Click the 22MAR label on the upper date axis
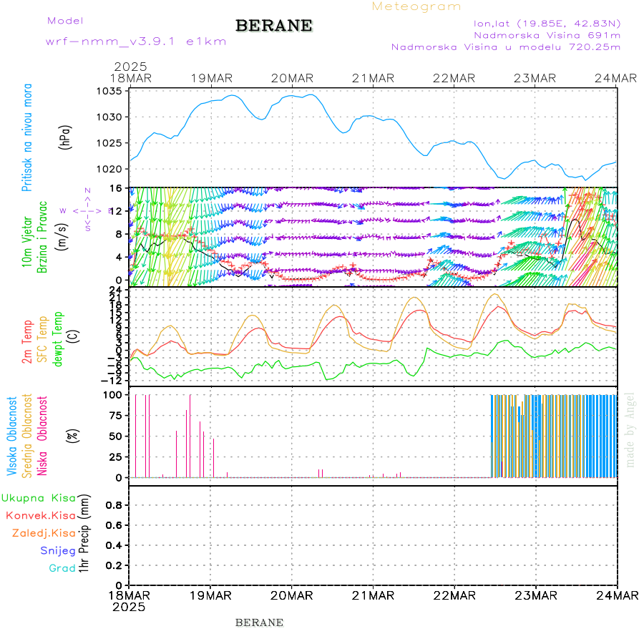Screen dimensions: 644x644 click(454, 78)
